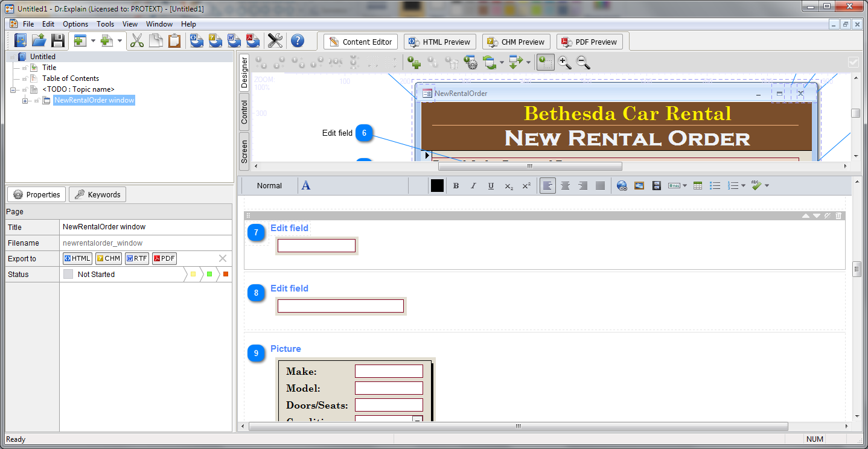Switch to PDF Preview tab
The image size is (868, 449).
(x=590, y=42)
